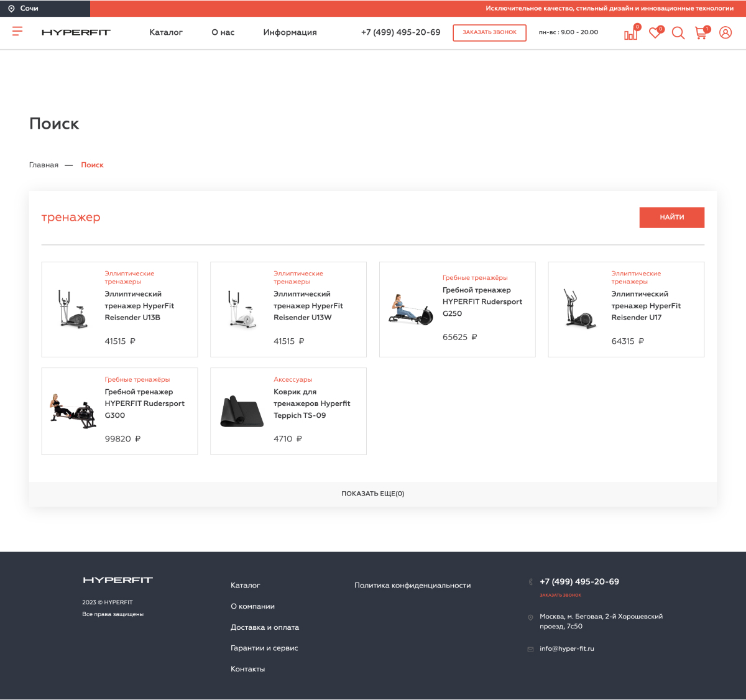Screen dimensions: 746x700
Task: Open Reisender U17 elliptical thumbnail
Action: pos(580,309)
